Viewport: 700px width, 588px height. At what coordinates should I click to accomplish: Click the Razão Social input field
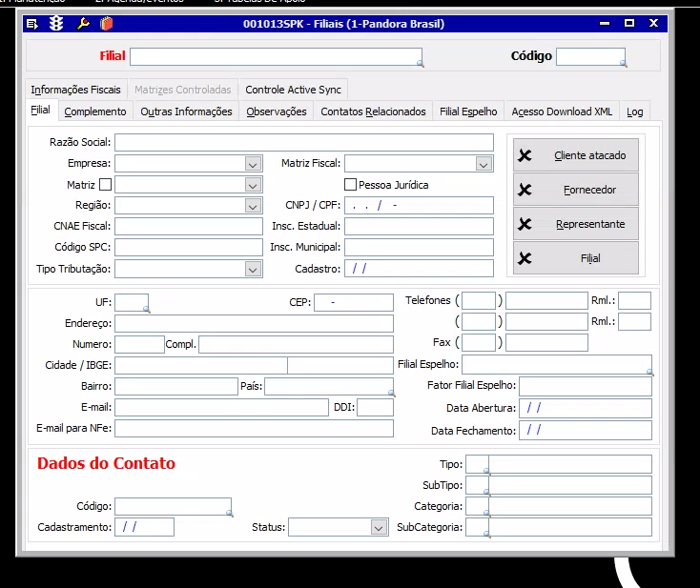[304, 142]
